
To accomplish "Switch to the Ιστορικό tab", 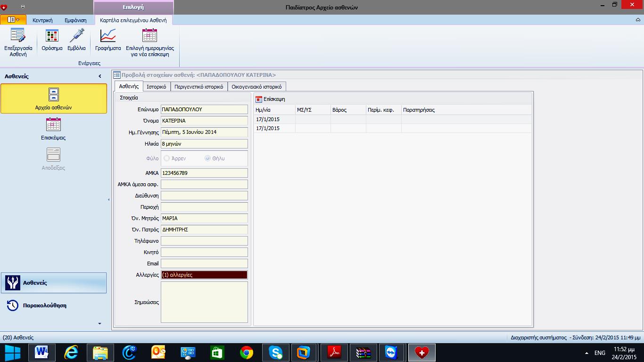I will click(156, 87).
